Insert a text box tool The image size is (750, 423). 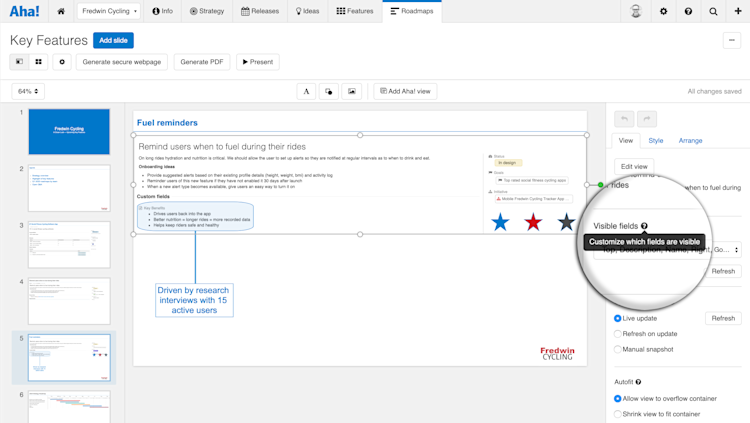[x=306, y=91]
